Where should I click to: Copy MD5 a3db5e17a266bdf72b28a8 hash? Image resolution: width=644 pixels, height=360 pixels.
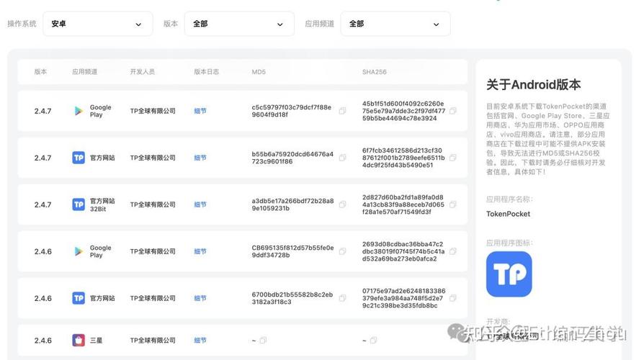[x=342, y=204]
